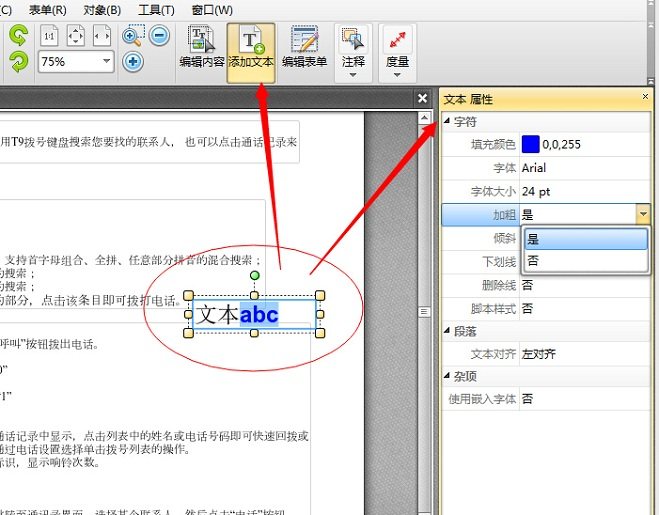Select the marquee zoom magnifier tool
659x515 pixels.
point(134,36)
